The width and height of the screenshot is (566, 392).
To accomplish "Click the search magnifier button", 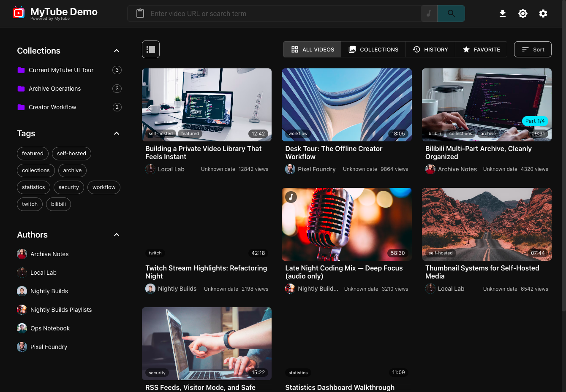I will point(451,14).
